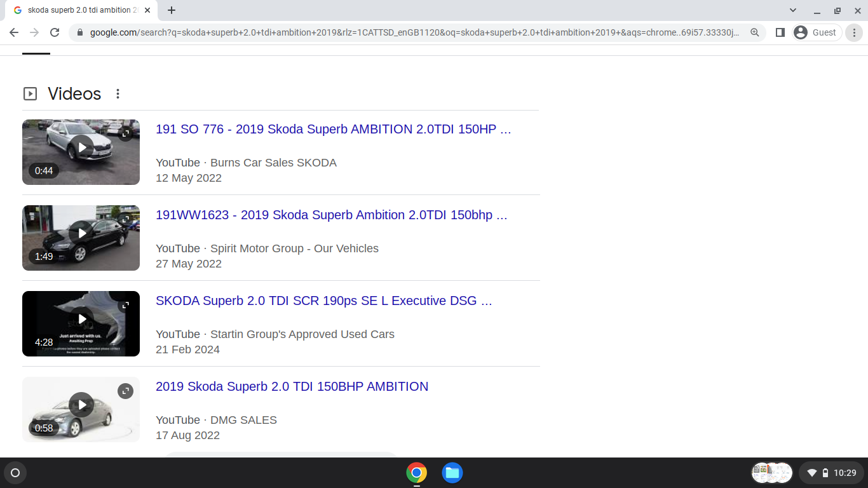Viewport: 868px width, 488px height.
Task: Open Chrome's three-dot browser menu
Action: coord(855,32)
